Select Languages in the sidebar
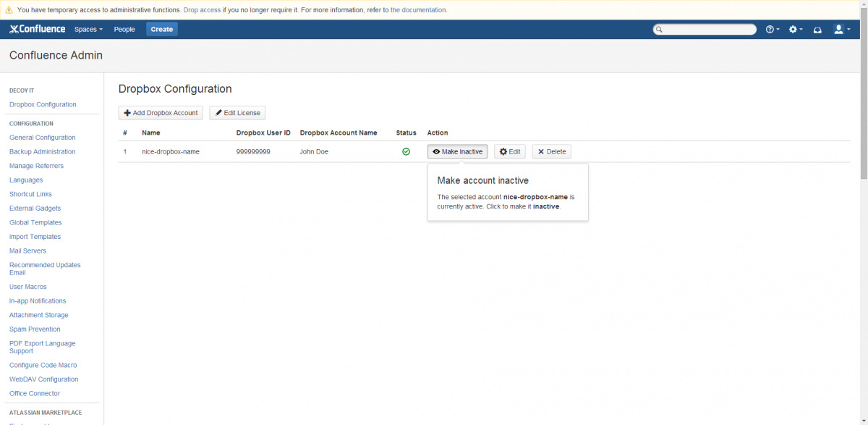868x425 pixels. pyautogui.click(x=26, y=180)
